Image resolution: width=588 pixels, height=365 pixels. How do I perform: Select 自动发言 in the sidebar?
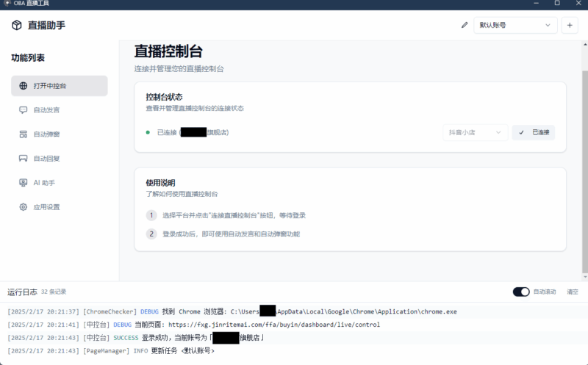(x=60, y=110)
